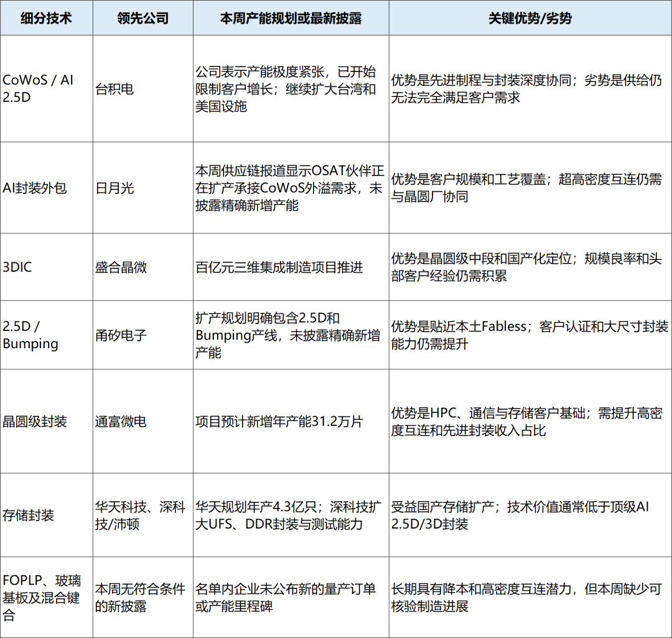Screen dimensions: 672x638
Task: Select cell starting 优势是HPC、通信与存储客户基础
Action: pyautogui.click(x=530, y=422)
